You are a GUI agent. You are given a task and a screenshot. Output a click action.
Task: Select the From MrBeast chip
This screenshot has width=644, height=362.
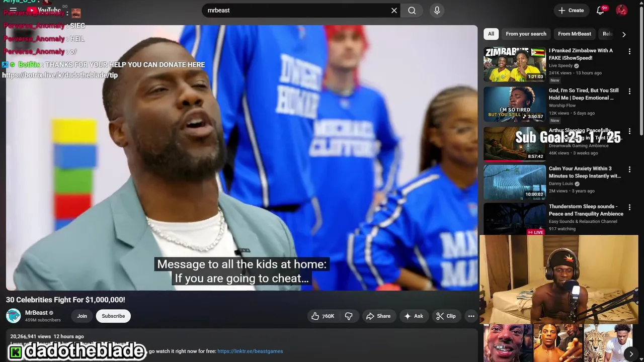pyautogui.click(x=575, y=34)
